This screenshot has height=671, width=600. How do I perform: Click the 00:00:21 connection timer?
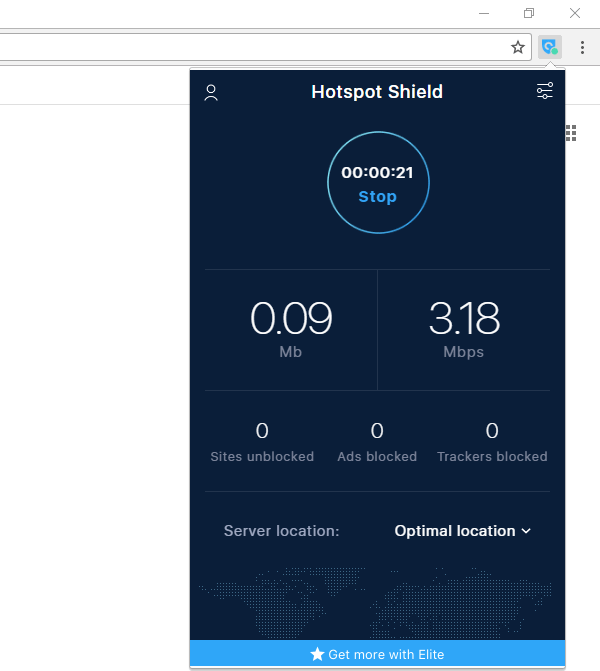click(377, 172)
